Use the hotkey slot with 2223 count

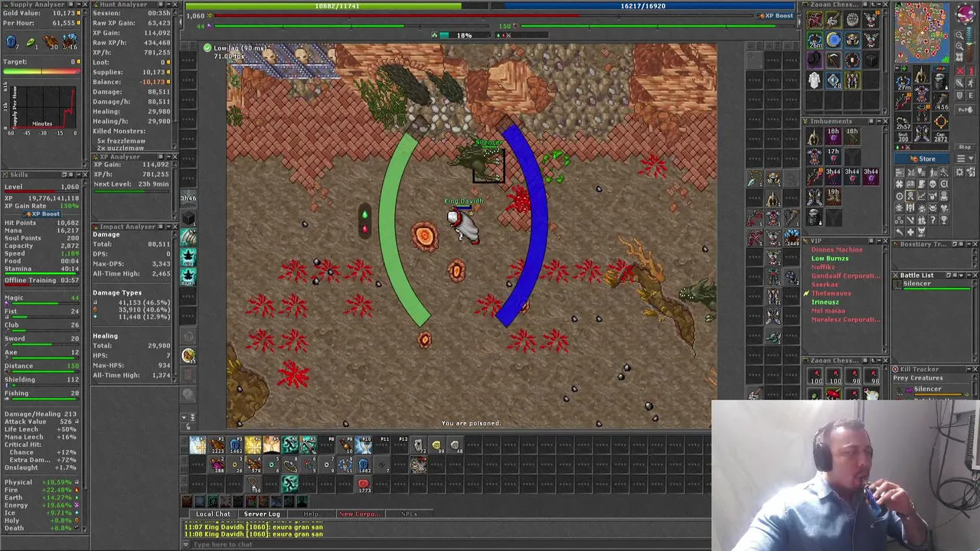pyautogui.click(x=216, y=445)
